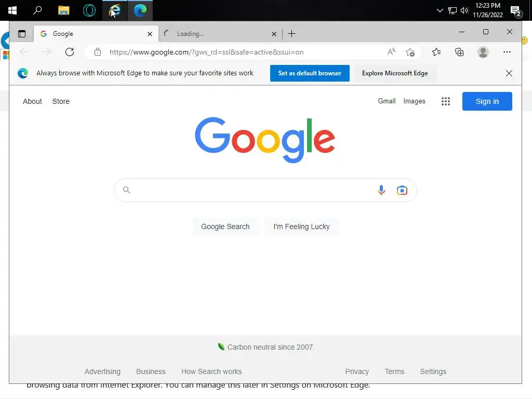Open the Terms footer link
Image resolution: width=532 pixels, height=399 pixels.
(394, 371)
